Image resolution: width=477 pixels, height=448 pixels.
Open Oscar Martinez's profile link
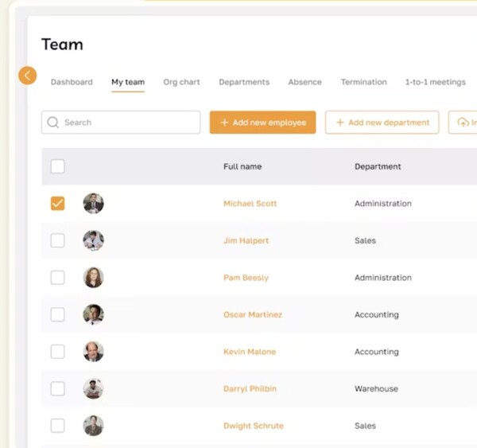click(252, 314)
